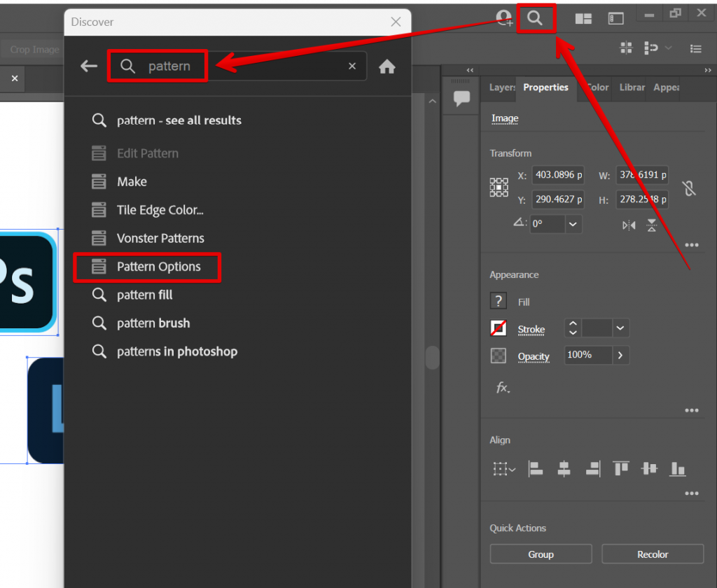Select the Horizontal Align Left icon
Viewport: 717px width, 588px height.
coord(536,469)
